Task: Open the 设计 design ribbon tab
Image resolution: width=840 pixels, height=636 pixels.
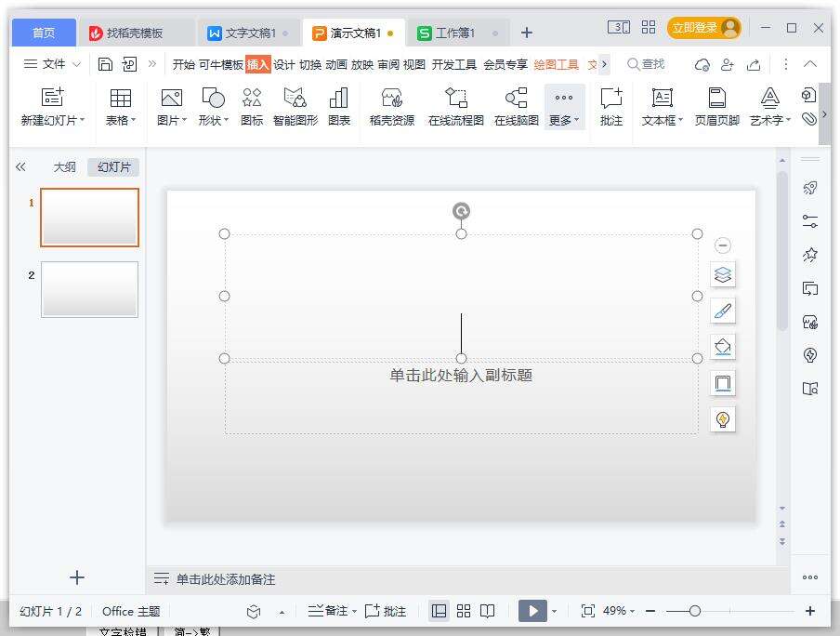Action: point(283,64)
